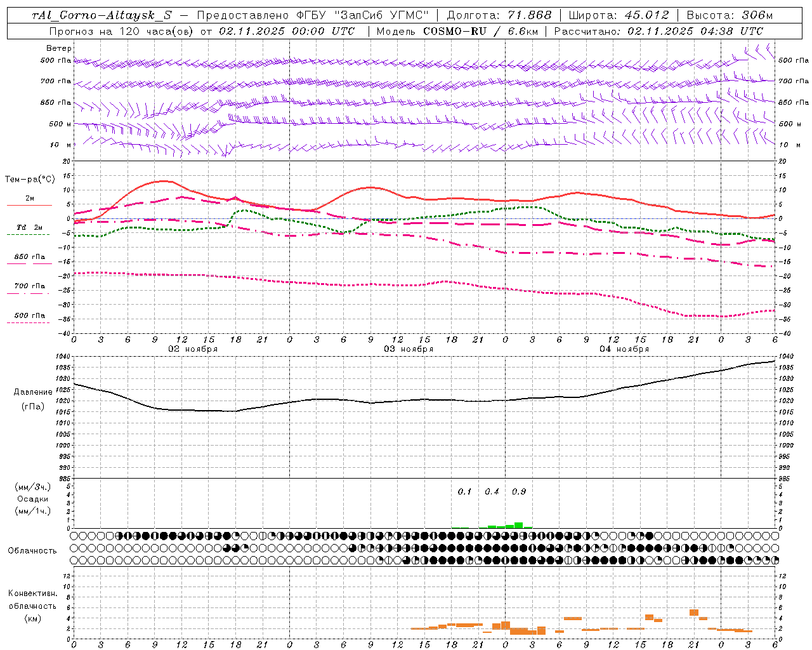Select the Долгота: 71.868 value

pyautogui.click(x=499, y=15)
